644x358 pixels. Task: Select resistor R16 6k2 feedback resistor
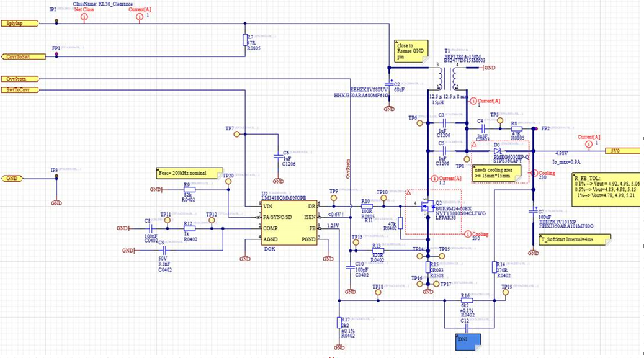click(x=467, y=300)
